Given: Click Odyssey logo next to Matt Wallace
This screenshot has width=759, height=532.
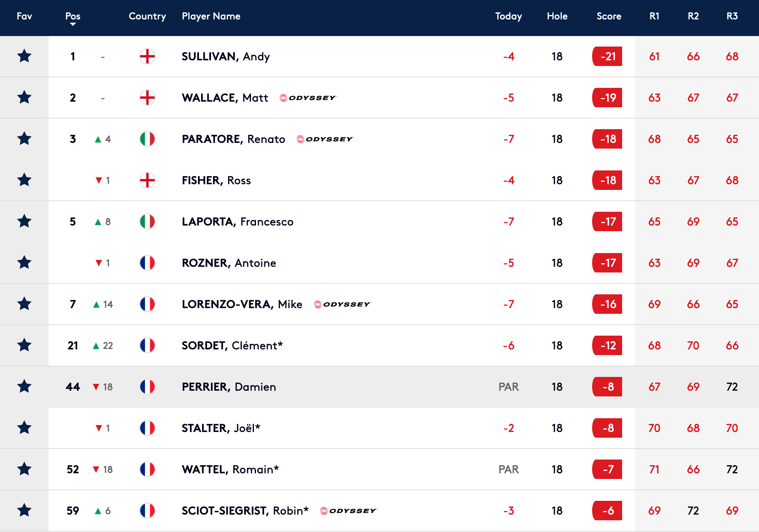Looking at the screenshot, I should click(x=308, y=98).
